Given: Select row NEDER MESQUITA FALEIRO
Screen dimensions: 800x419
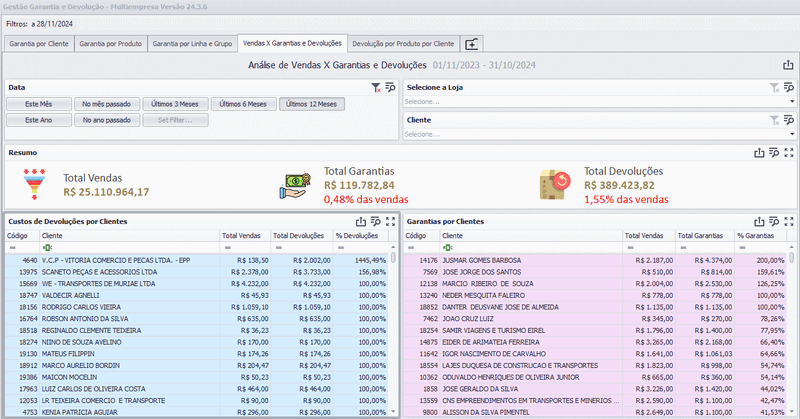Looking at the screenshot, I should point(595,295).
